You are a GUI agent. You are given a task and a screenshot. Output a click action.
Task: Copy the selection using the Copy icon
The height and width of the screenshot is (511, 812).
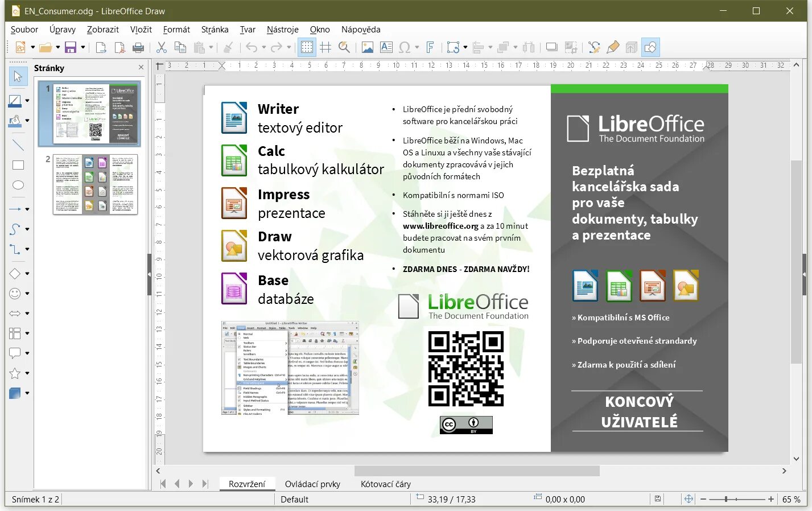(x=180, y=48)
